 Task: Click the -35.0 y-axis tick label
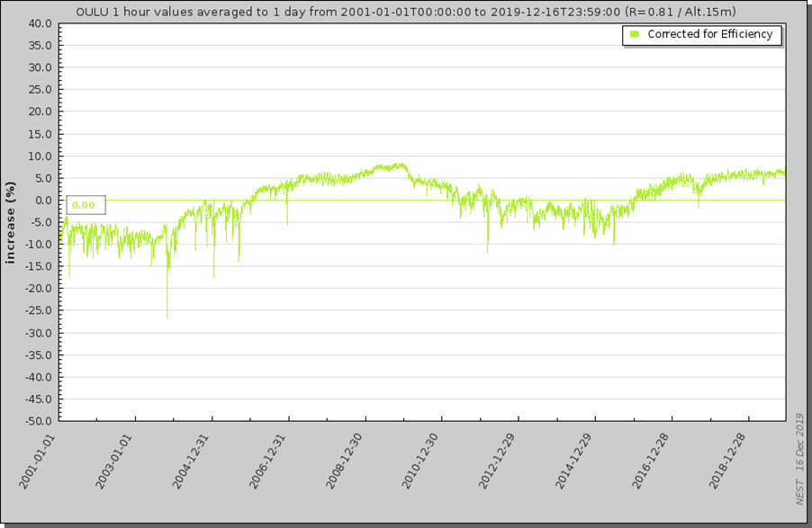coord(39,355)
